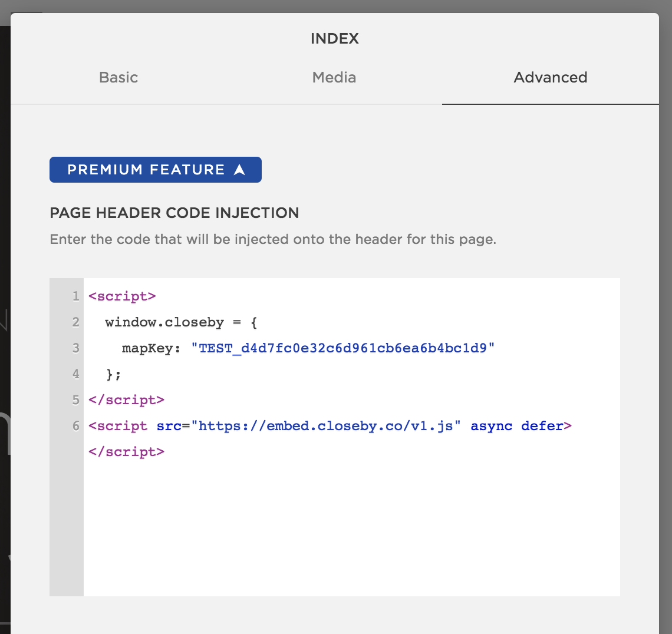Select the Advanced tab
Image resolution: width=672 pixels, height=634 pixels.
click(551, 78)
